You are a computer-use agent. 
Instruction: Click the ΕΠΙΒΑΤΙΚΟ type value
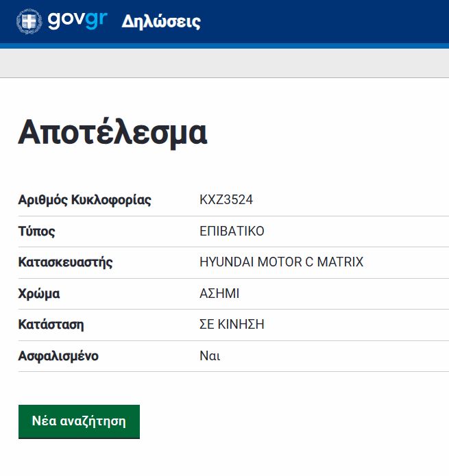tap(232, 231)
